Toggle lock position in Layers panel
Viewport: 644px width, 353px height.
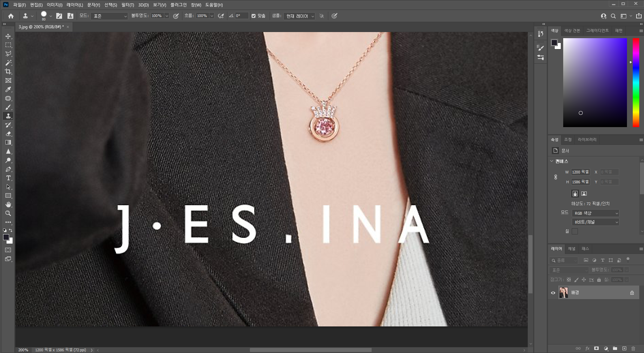pos(584,280)
